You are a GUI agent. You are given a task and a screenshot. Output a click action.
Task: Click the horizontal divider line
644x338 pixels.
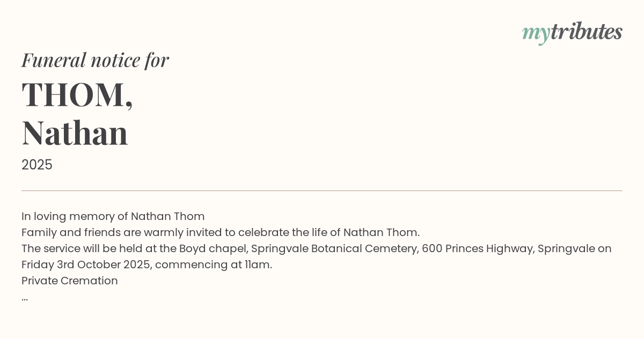click(322, 190)
